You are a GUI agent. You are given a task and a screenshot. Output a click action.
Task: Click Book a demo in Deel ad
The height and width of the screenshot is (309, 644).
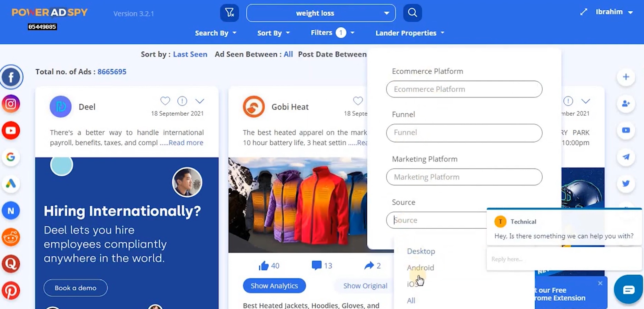coord(76,288)
